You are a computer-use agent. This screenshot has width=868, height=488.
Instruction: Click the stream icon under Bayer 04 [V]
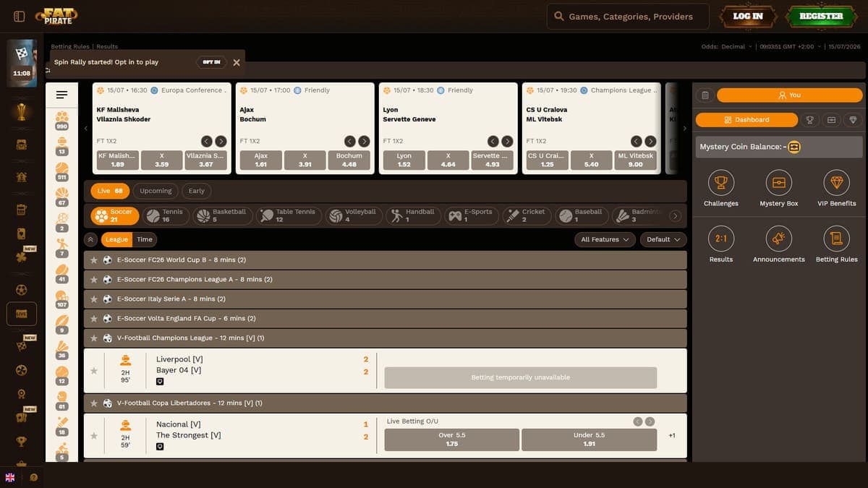pyautogui.click(x=160, y=382)
